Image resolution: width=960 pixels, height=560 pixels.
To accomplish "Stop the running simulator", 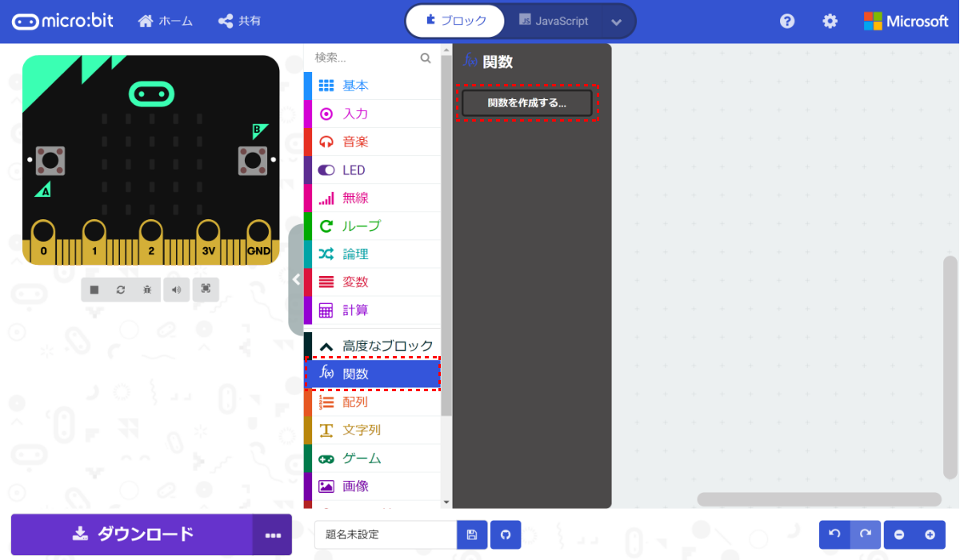I will (94, 290).
